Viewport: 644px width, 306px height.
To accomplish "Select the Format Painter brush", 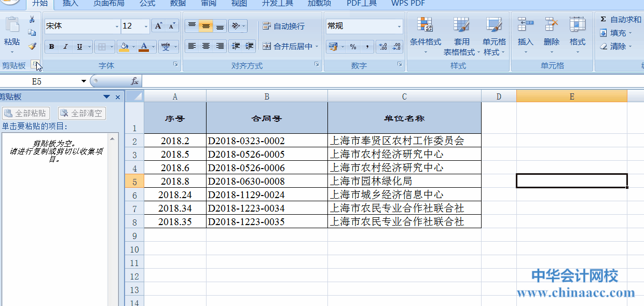I will click(32, 46).
